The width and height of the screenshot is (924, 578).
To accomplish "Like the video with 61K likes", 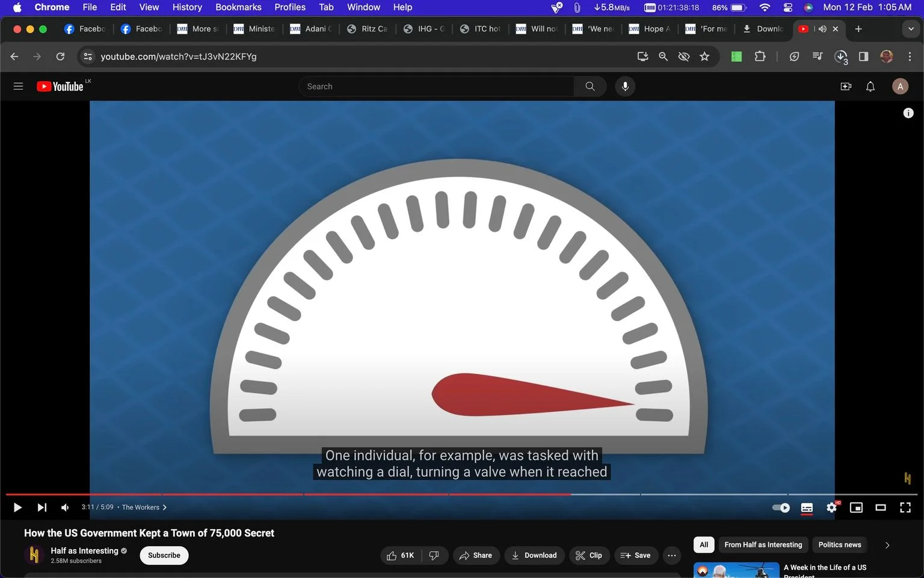I will (401, 555).
